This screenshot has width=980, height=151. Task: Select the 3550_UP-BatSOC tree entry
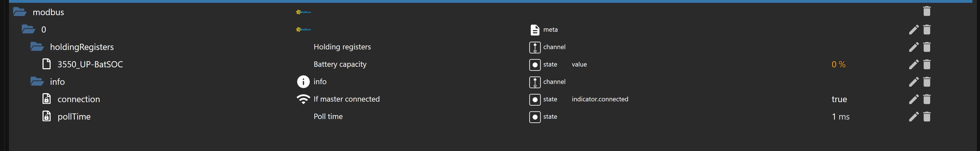point(90,65)
